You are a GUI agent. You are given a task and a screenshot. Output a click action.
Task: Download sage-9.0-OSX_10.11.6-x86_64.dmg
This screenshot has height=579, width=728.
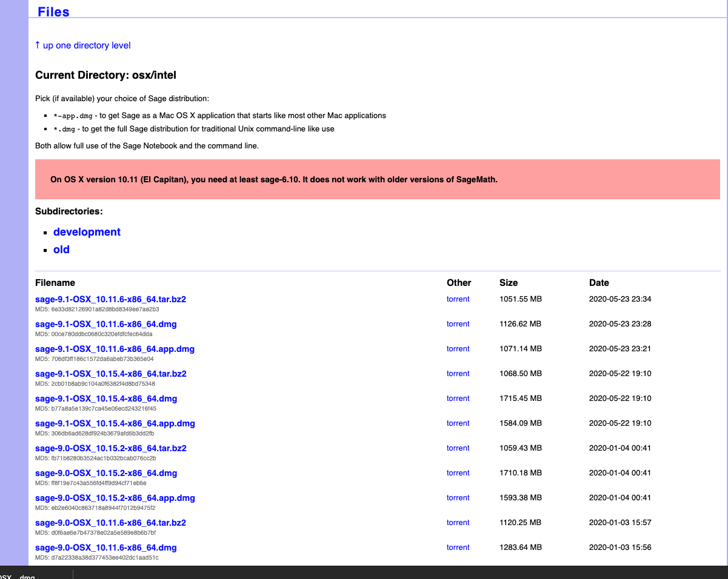coord(105,548)
